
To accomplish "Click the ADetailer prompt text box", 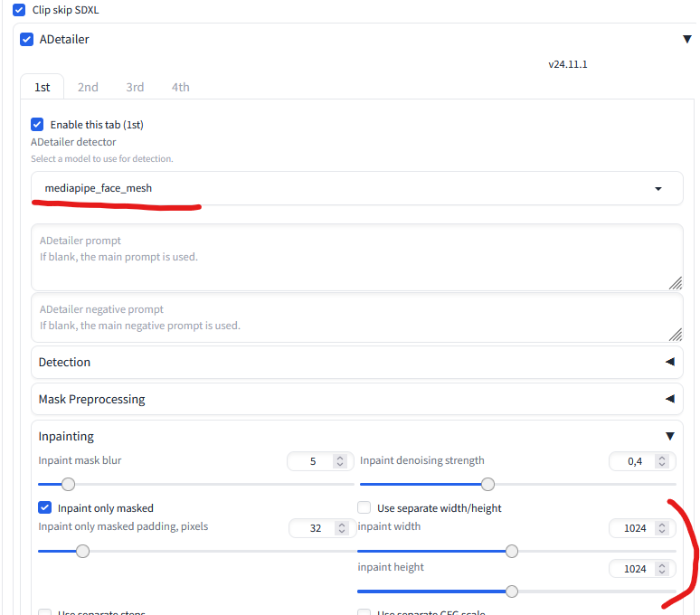I will coord(356,257).
